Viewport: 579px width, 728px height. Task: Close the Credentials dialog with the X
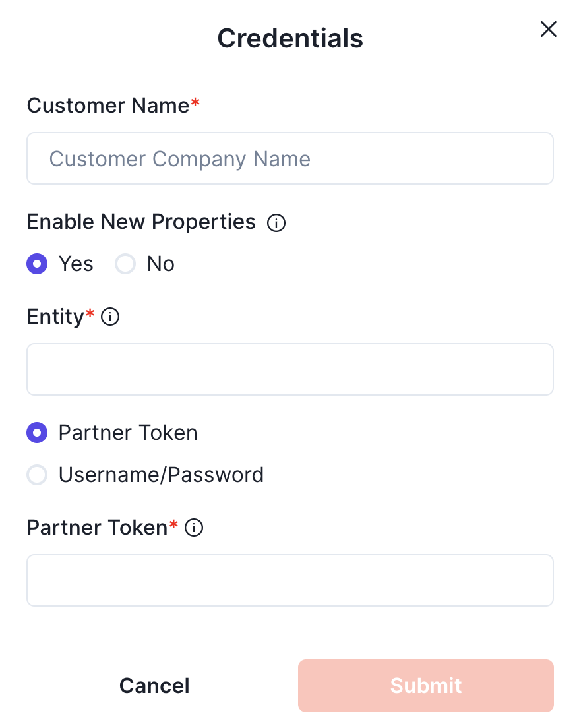coord(549,29)
